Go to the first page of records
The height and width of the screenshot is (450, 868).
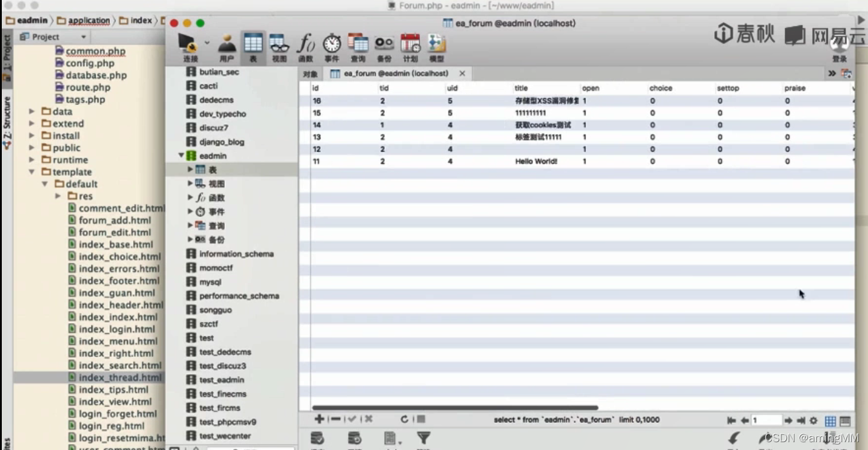click(x=732, y=421)
